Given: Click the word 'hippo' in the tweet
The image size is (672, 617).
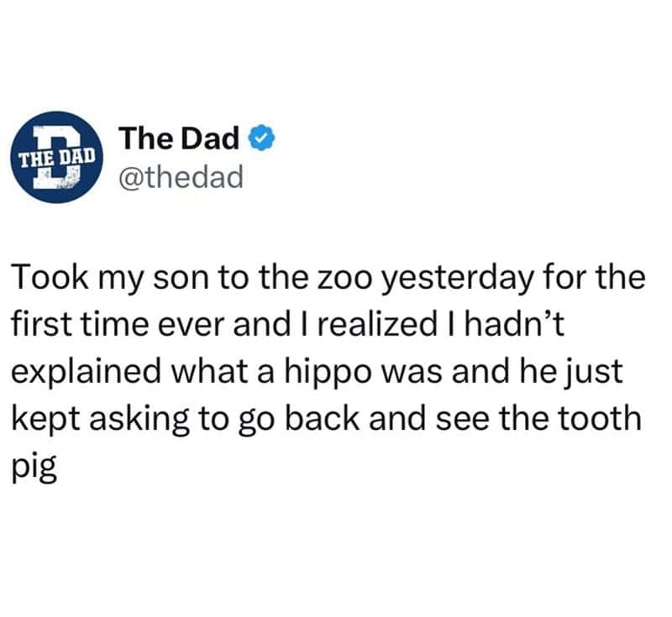Looking at the screenshot, I should pos(328,373).
